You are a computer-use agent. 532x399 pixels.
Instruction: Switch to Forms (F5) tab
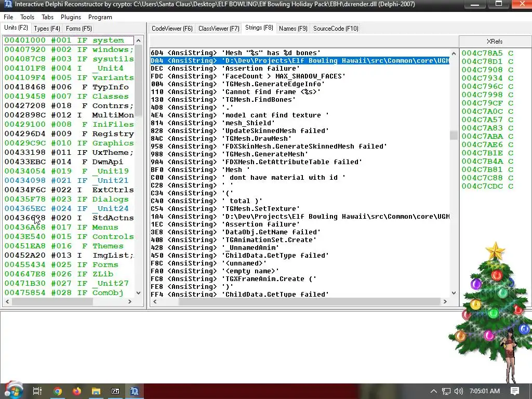coord(79,29)
